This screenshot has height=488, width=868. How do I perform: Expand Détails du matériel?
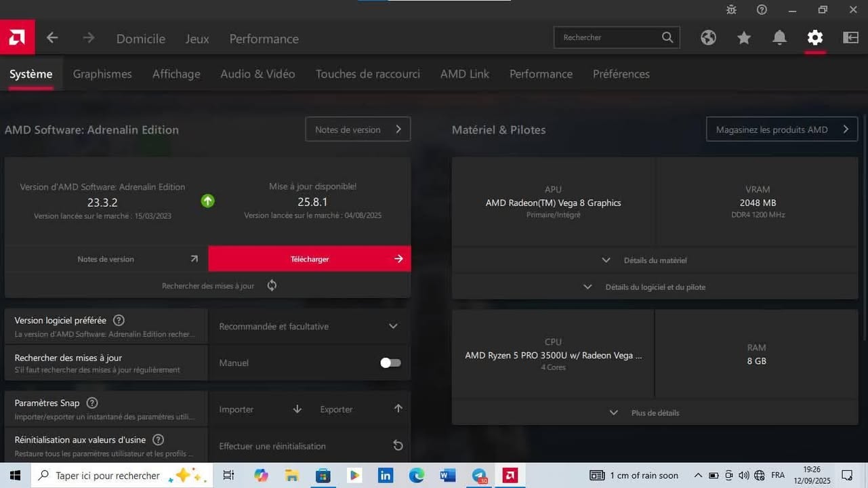coord(655,260)
